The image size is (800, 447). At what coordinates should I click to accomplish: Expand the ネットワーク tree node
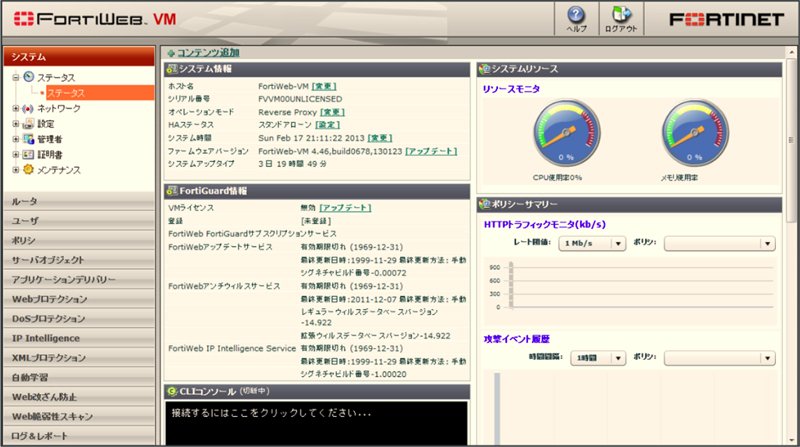(16, 109)
